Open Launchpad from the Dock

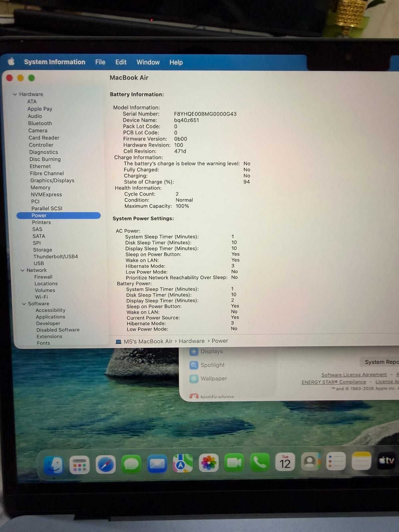click(x=79, y=465)
